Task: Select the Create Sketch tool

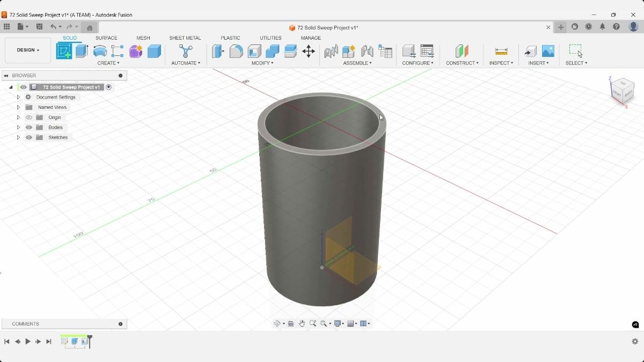Action: tap(64, 51)
